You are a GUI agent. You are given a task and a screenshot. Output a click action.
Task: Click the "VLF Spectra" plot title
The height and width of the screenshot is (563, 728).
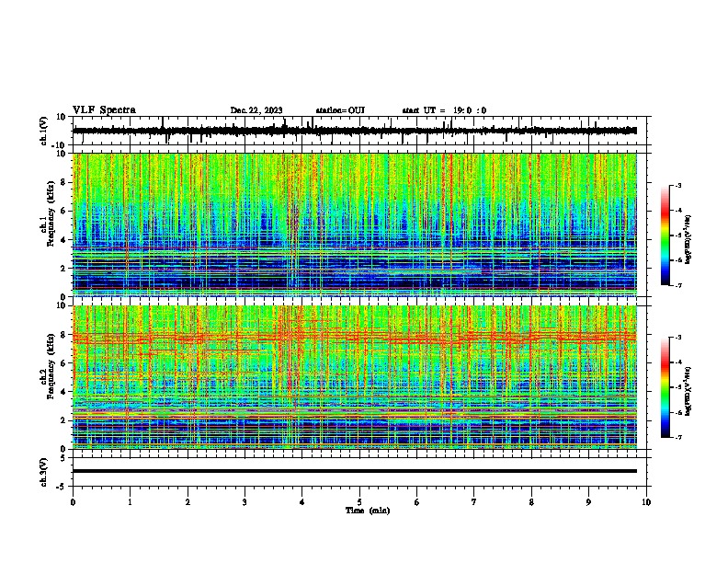click(104, 110)
